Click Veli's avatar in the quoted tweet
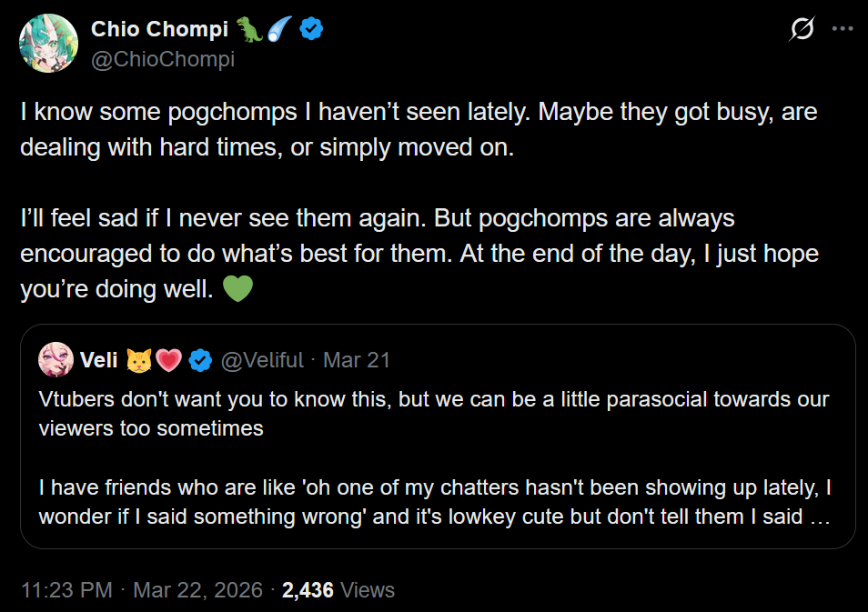Screen dimensions: 868x612 pos(56,361)
